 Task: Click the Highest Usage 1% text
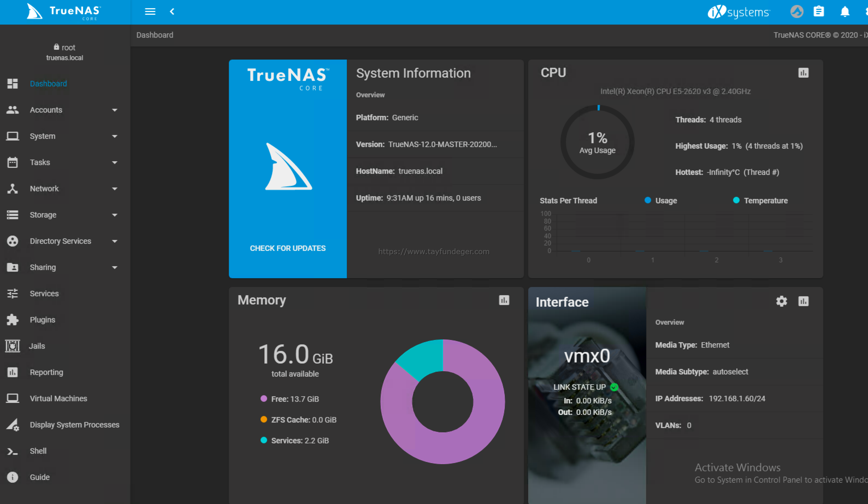[x=739, y=146]
